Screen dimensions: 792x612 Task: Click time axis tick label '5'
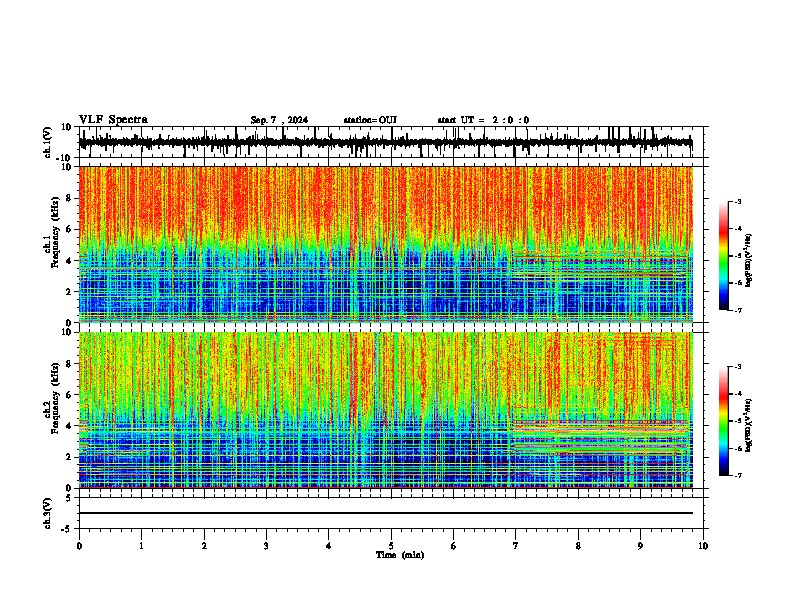[391, 546]
